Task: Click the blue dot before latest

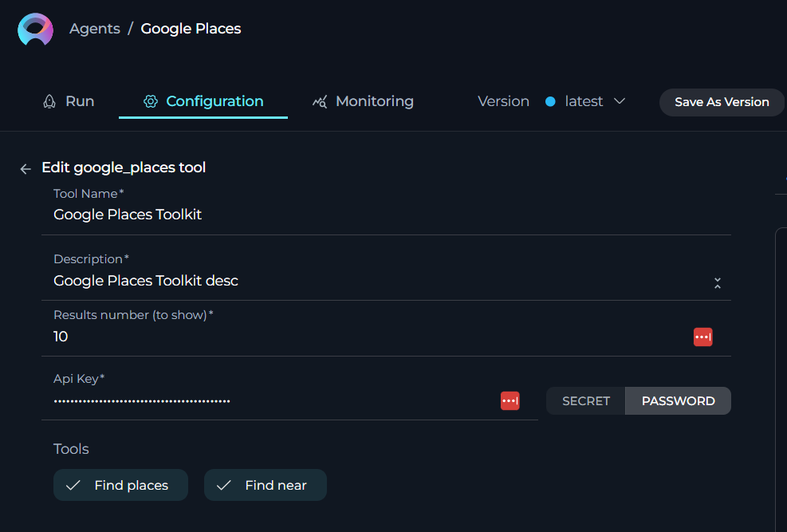Action: pyautogui.click(x=550, y=101)
